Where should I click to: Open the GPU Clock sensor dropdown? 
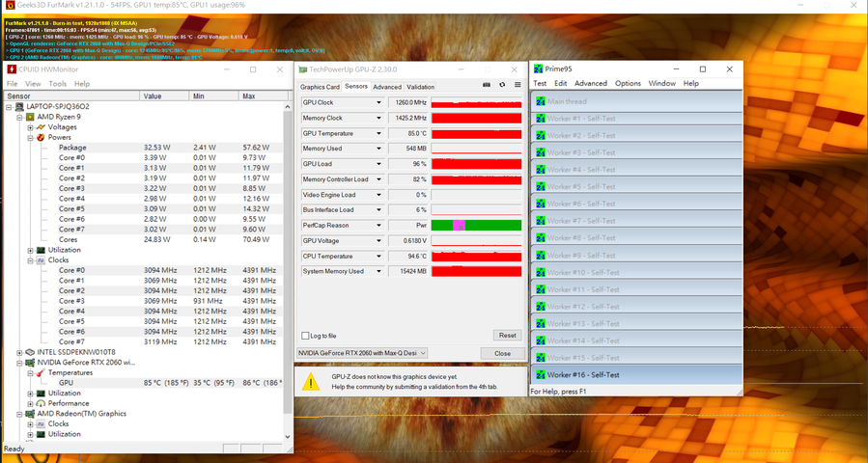(378, 102)
